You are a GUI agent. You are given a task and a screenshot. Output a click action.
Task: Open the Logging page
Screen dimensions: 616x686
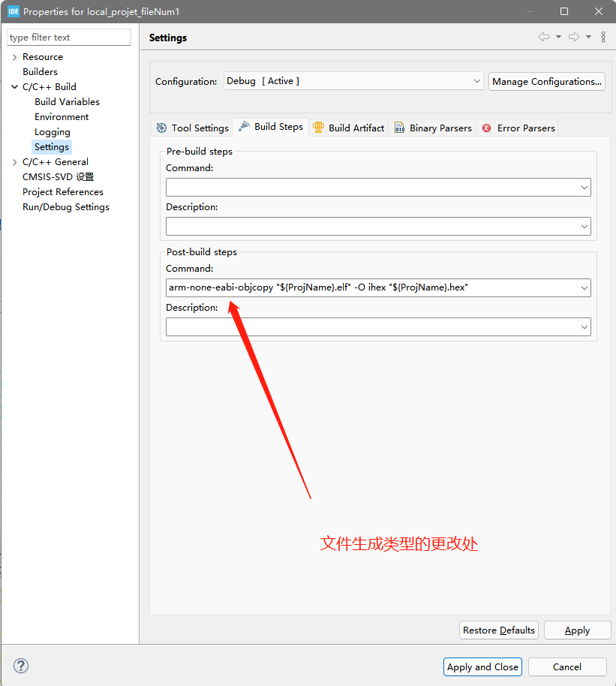52,131
